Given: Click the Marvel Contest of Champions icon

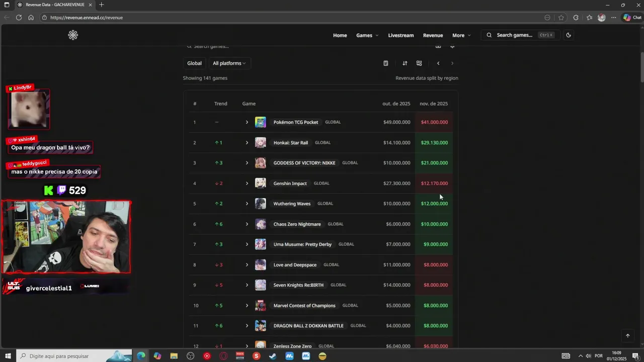Looking at the screenshot, I should pos(260,306).
